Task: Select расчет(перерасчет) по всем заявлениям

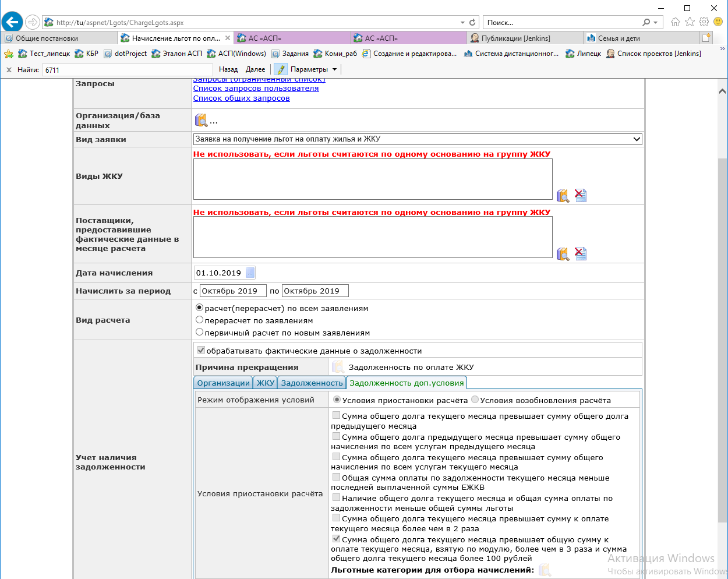Action: 200,308
